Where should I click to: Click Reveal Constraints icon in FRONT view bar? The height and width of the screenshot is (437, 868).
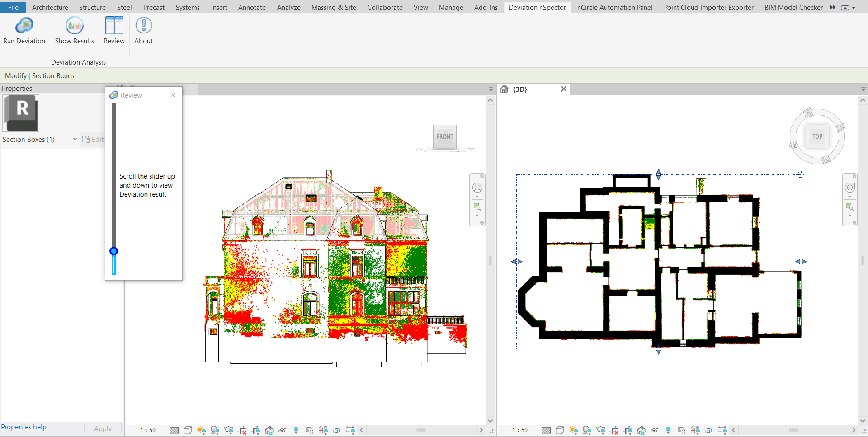[350, 430]
